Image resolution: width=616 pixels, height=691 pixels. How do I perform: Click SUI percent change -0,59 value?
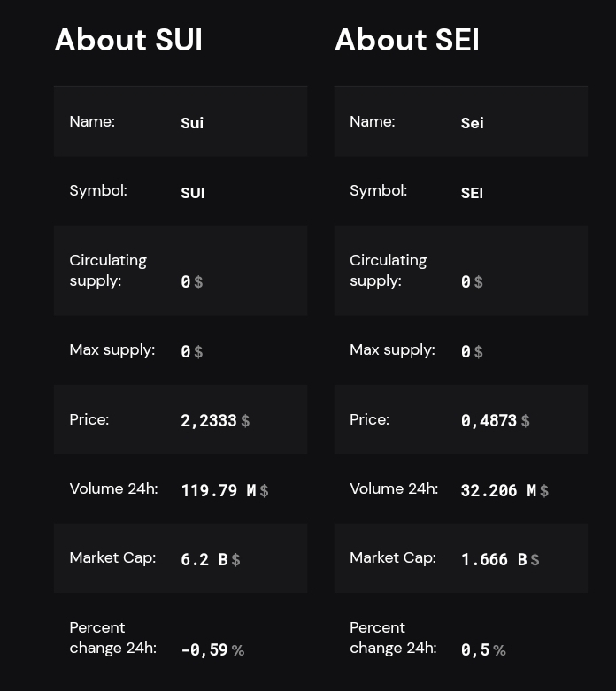click(204, 649)
